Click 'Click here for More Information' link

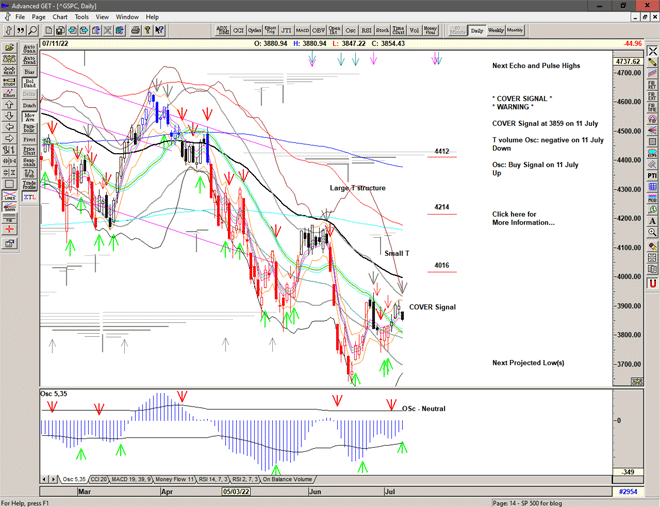click(523, 218)
